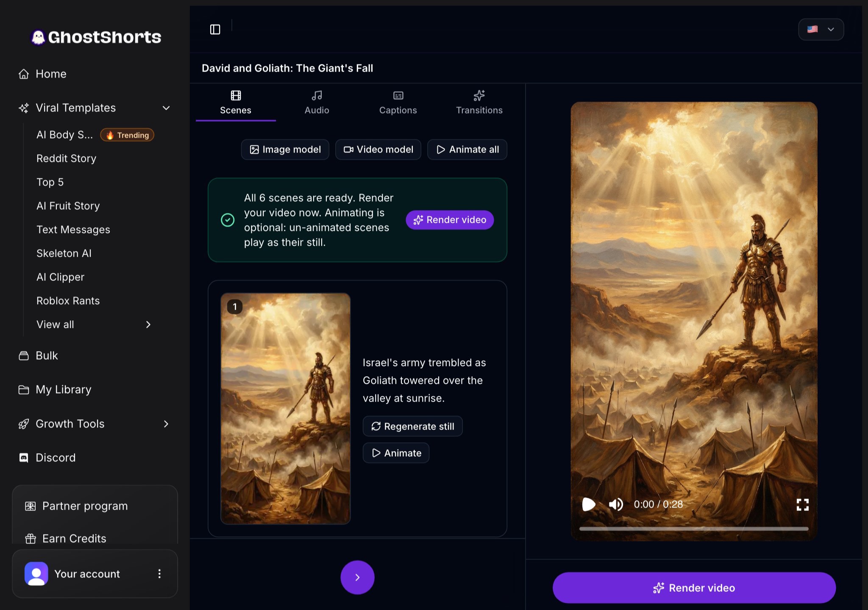Screen dimensions: 868x610
Task: Open account options three-dot menu
Action: (x=159, y=574)
